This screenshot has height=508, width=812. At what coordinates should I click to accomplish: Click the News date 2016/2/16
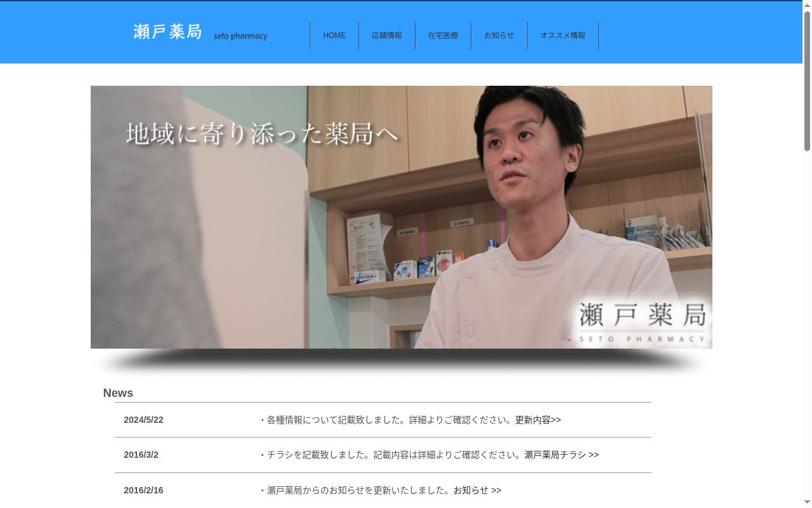tap(143, 490)
